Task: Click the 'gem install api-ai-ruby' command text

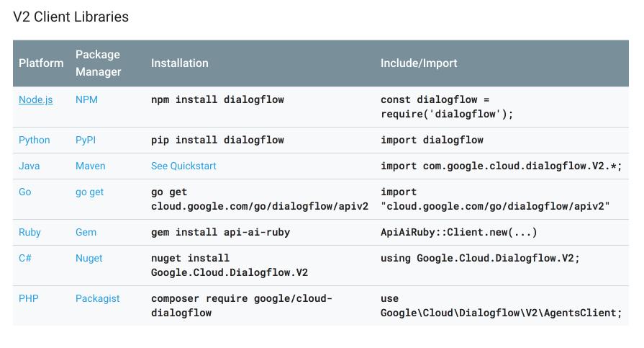Action: 221,232
